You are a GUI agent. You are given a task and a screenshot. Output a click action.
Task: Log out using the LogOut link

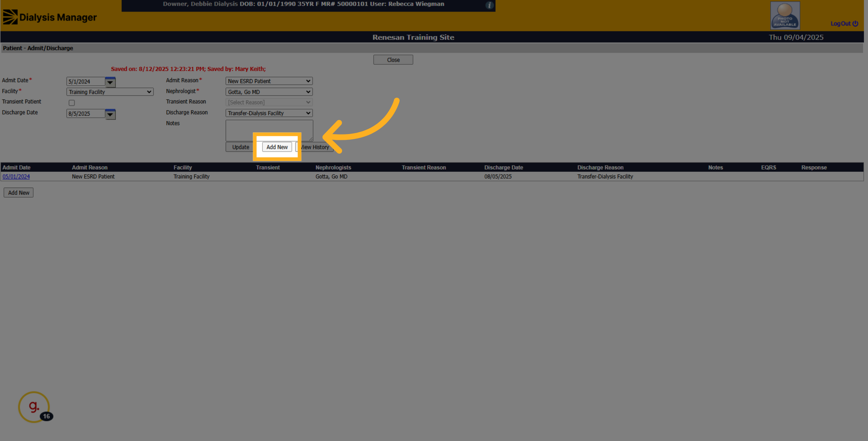844,23
